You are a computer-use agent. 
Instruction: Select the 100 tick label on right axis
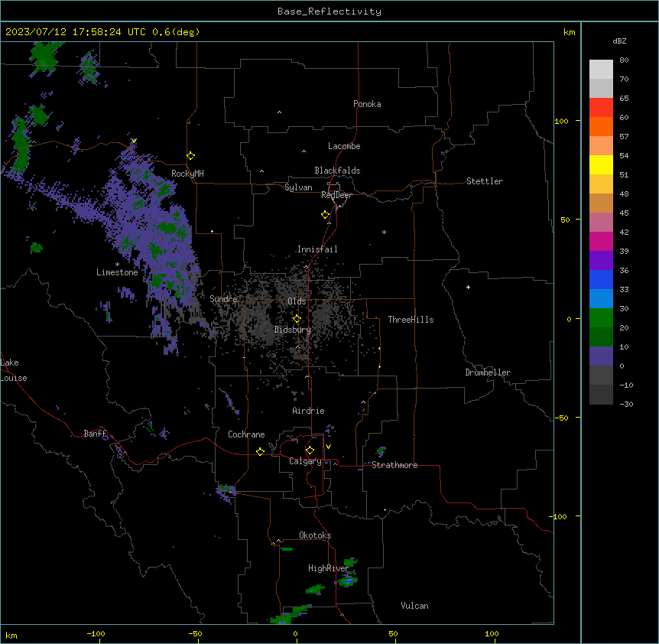[561, 121]
